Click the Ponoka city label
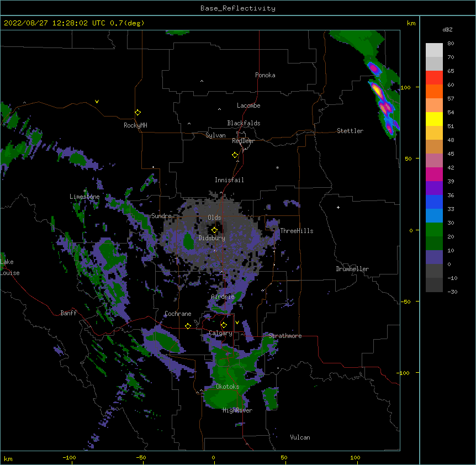This screenshot has width=476, height=465. [265, 75]
